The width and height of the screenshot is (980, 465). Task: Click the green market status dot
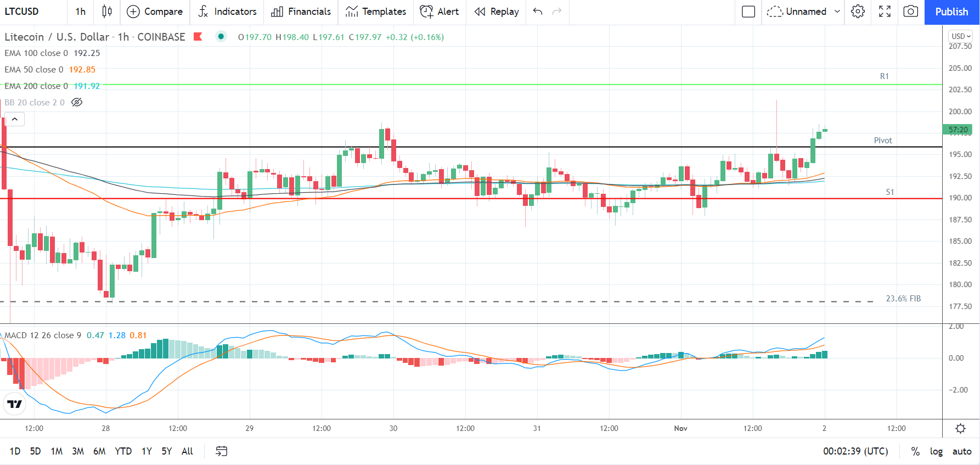[221, 36]
